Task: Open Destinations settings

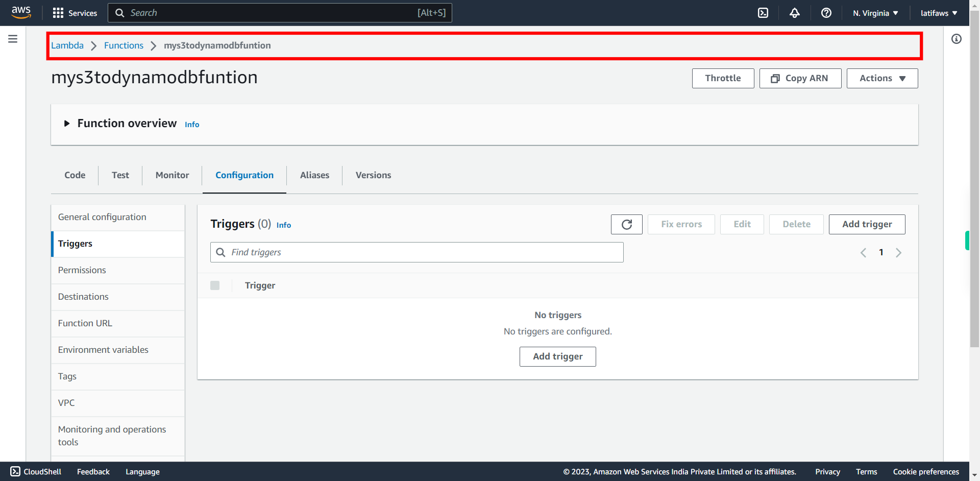Action: pos(118,297)
